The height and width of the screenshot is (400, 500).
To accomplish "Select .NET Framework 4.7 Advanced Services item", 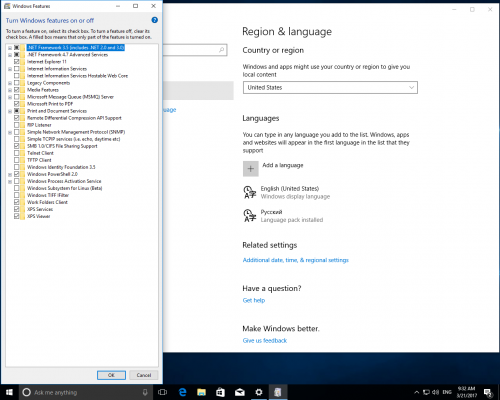I will (67, 55).
